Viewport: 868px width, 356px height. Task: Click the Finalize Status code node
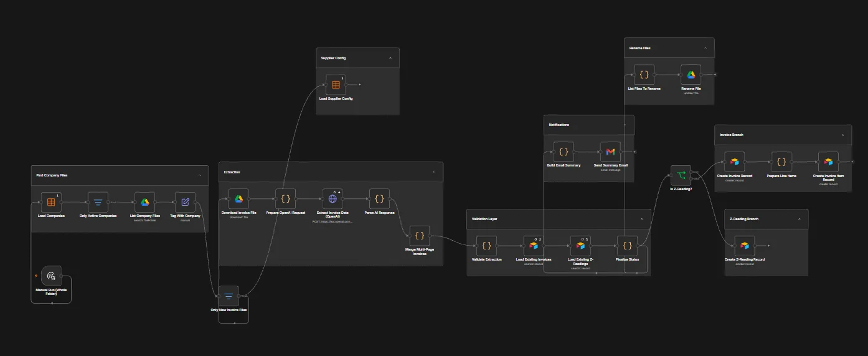627,246
